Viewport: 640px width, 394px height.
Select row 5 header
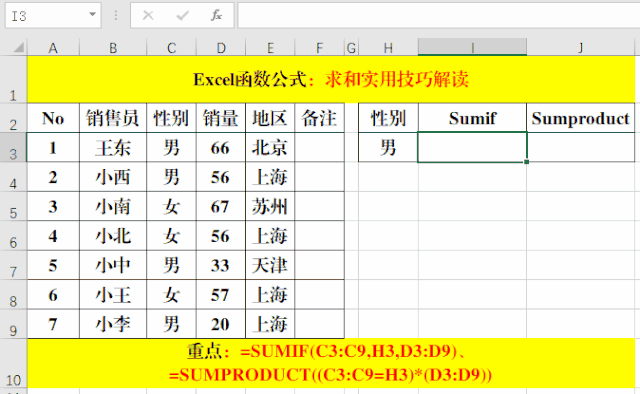tap(13, 206)
